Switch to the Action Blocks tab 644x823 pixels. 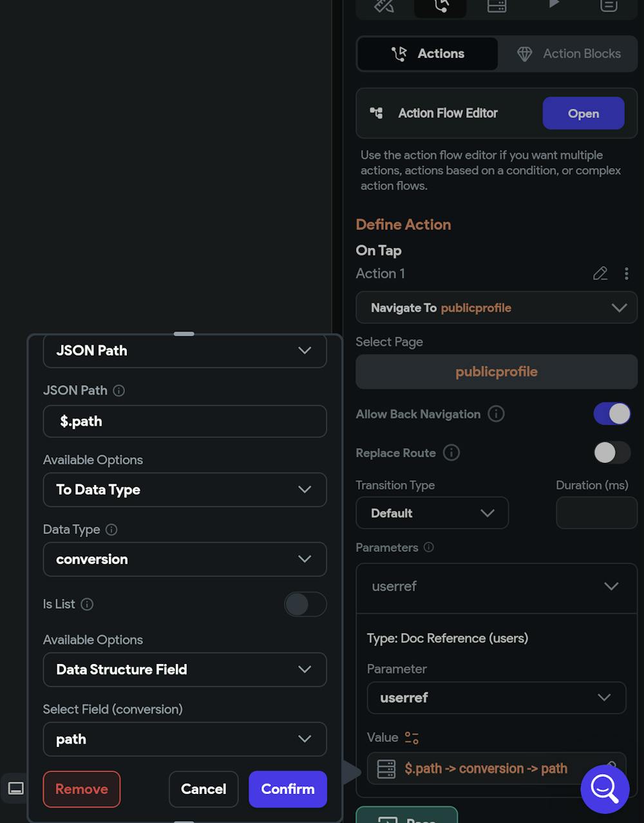pyautogui.click(x=569, y=53)
